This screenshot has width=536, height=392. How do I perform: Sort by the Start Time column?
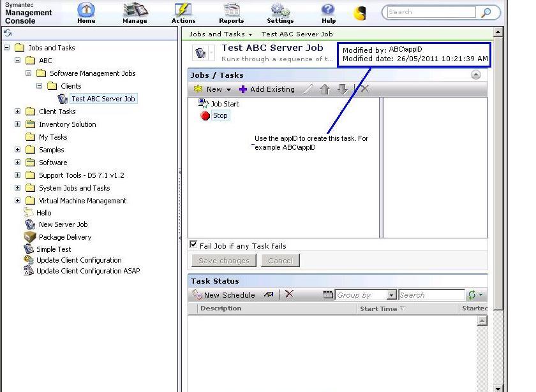point(378,309)
